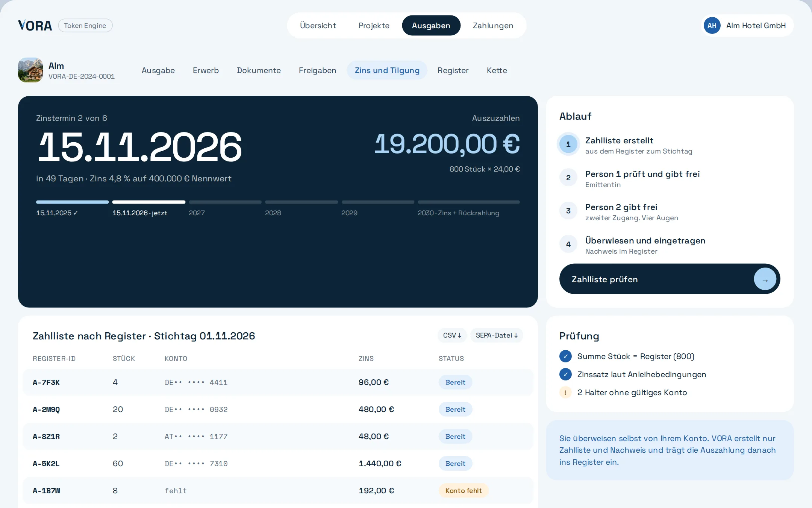Open the Alm Hotel GmbH account menu

tap(748, 26)
